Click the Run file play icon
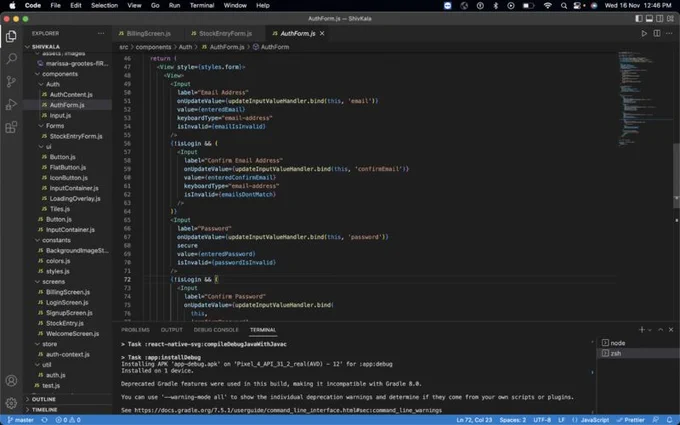 644,33
